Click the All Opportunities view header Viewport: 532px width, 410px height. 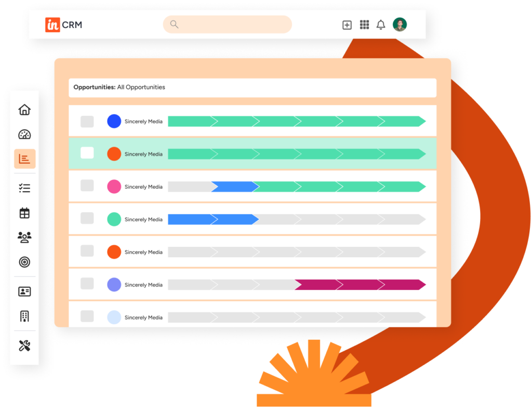point(119,87)
